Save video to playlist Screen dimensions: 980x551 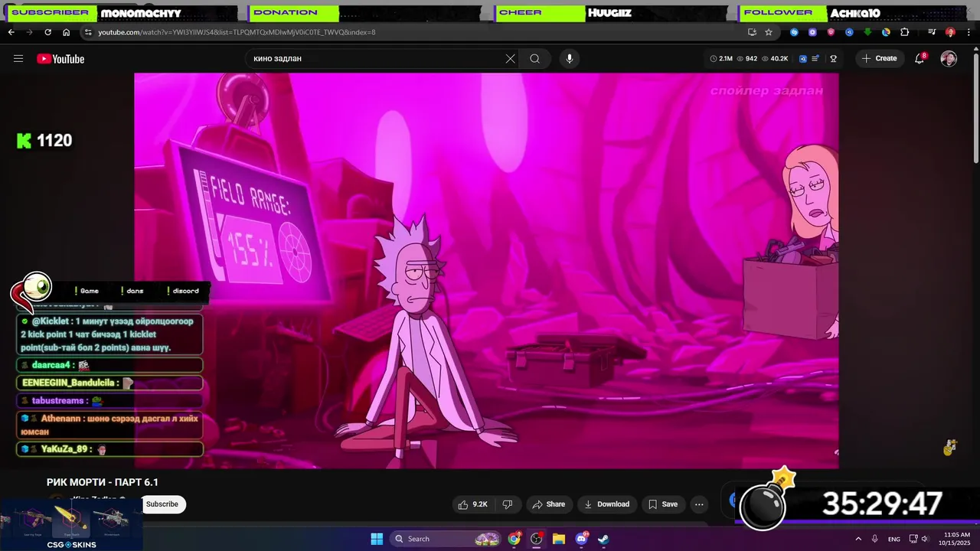click(663, 504)
